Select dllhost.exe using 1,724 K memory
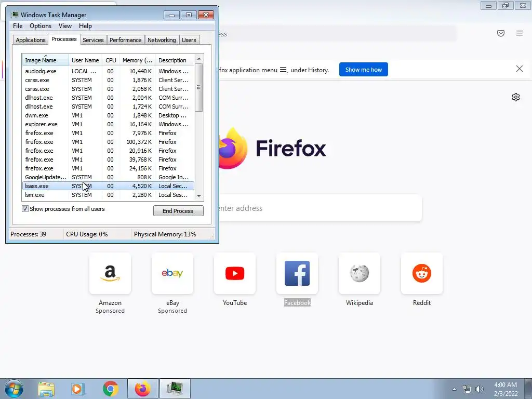The width and height of the screenshot is (532, 399). pos(108,107)
